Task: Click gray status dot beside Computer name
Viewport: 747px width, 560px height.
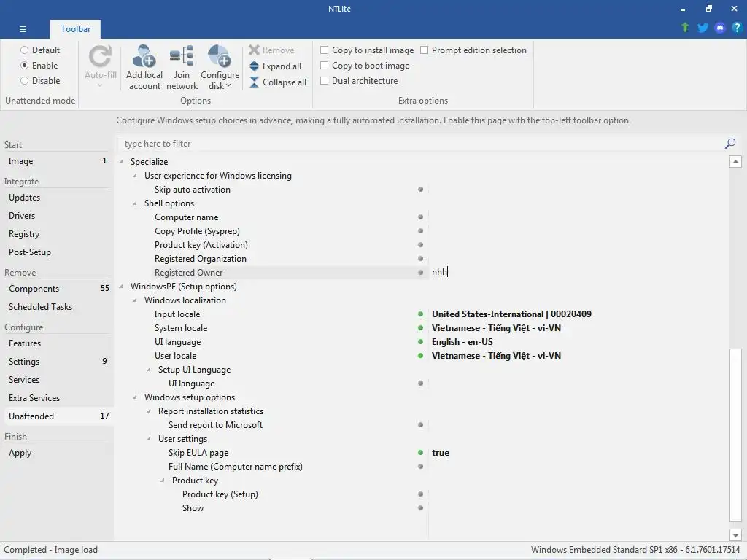Action: pos(420,217)
